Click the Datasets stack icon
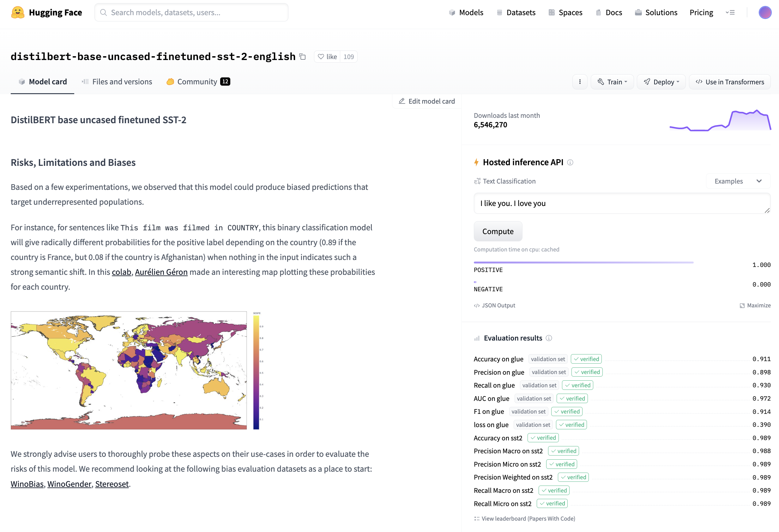The height and width of the screenshot is (532, 779). [499, 12]
